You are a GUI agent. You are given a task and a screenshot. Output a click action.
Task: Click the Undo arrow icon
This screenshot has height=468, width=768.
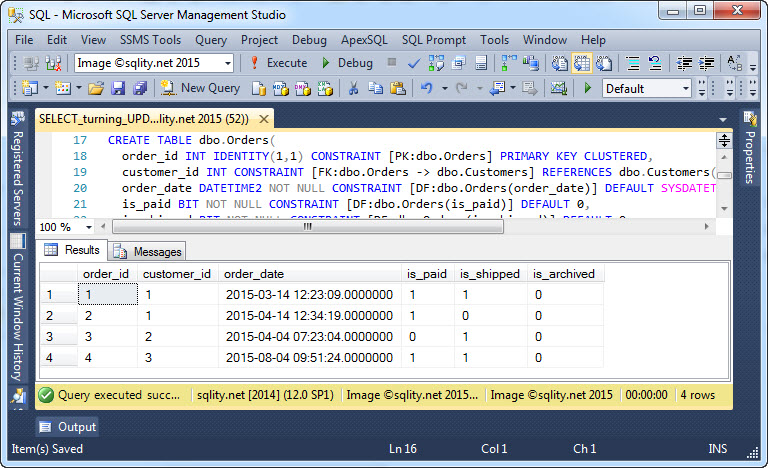[427, 88]
